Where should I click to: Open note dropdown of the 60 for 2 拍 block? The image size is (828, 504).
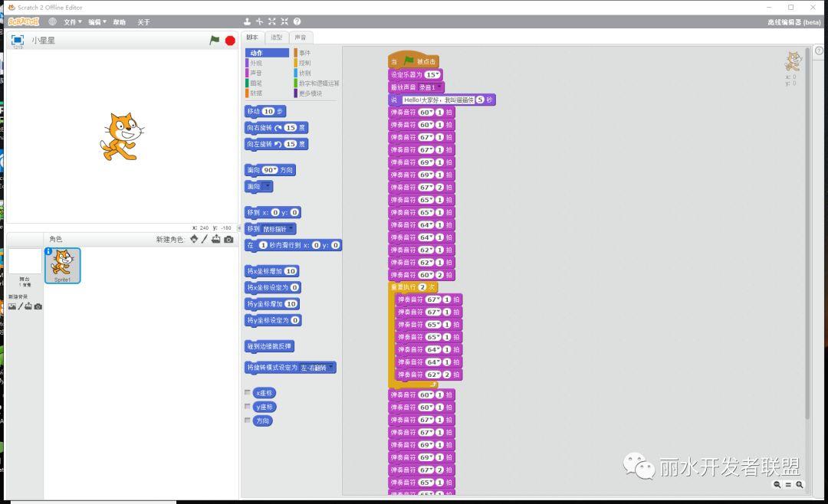pyautogui.click(x=426, y=275)
